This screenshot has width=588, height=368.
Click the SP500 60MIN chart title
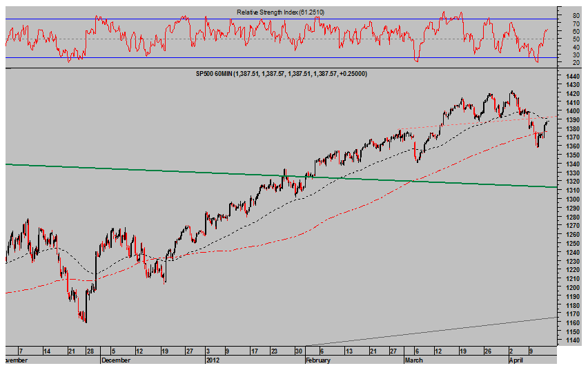(x=282, y=74)
